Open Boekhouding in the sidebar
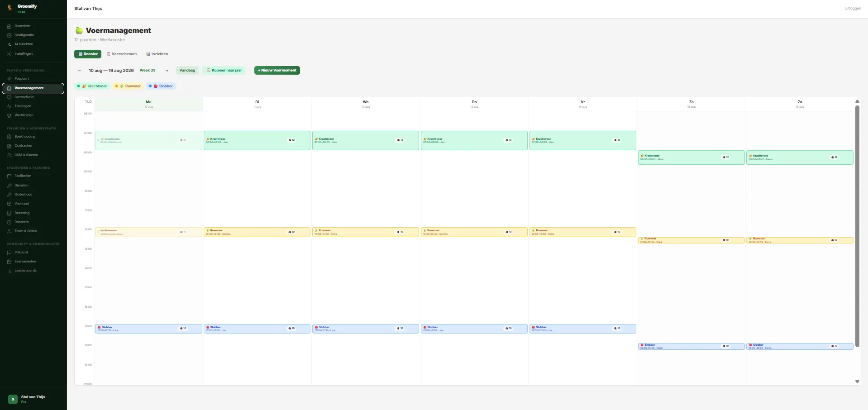Viewport: 868px width, 410px height. tap(33, 136)
